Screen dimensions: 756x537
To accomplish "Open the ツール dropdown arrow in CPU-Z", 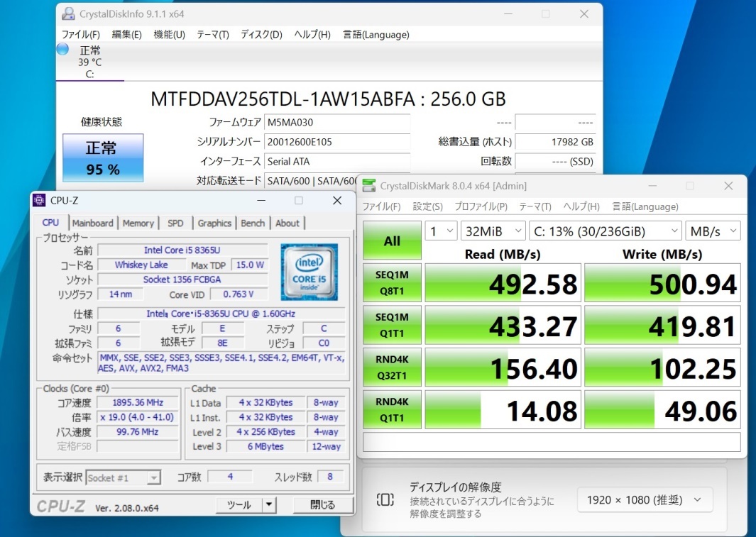I will (x=269, y=505).
